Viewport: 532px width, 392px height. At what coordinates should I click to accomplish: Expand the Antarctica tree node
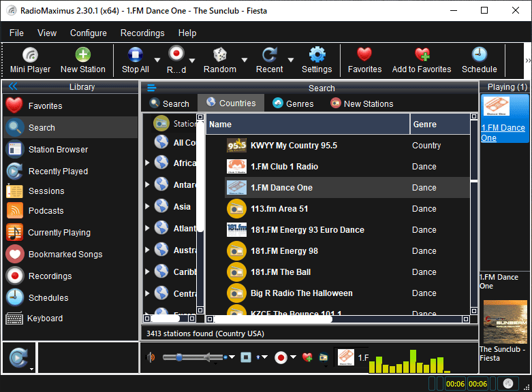147,184
